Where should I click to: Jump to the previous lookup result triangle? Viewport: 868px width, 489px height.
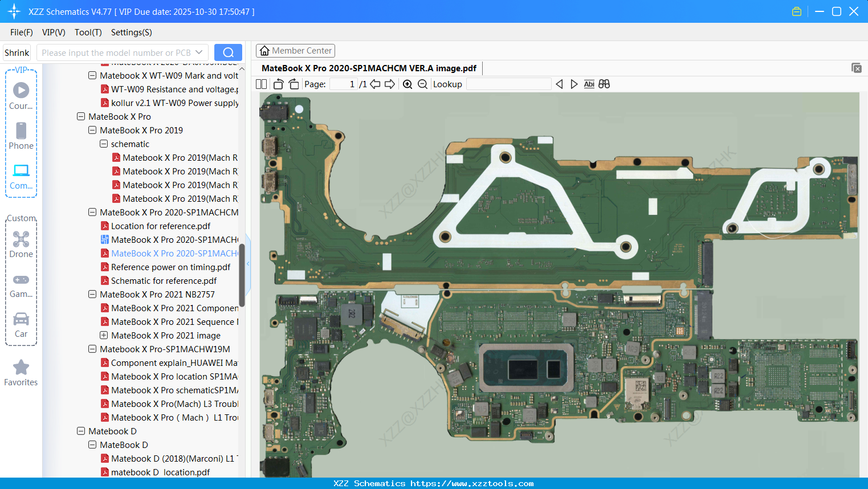(x=559, y=84)
